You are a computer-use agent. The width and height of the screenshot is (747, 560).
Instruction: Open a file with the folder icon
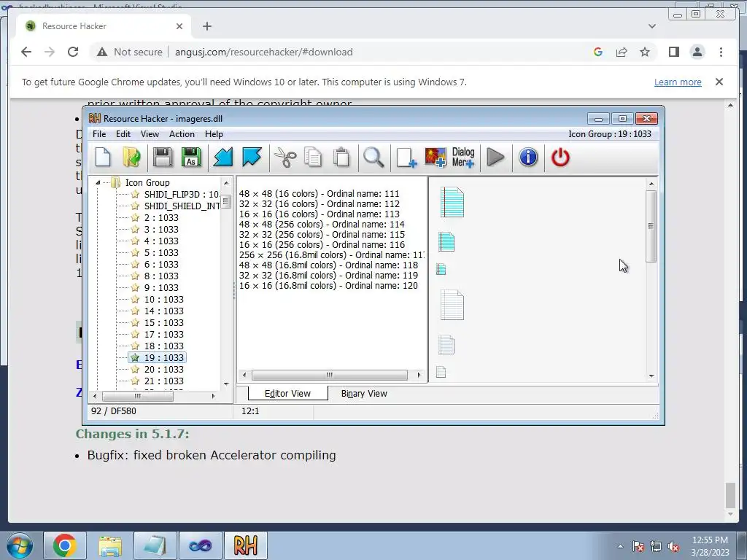click(x=131, y=157)
